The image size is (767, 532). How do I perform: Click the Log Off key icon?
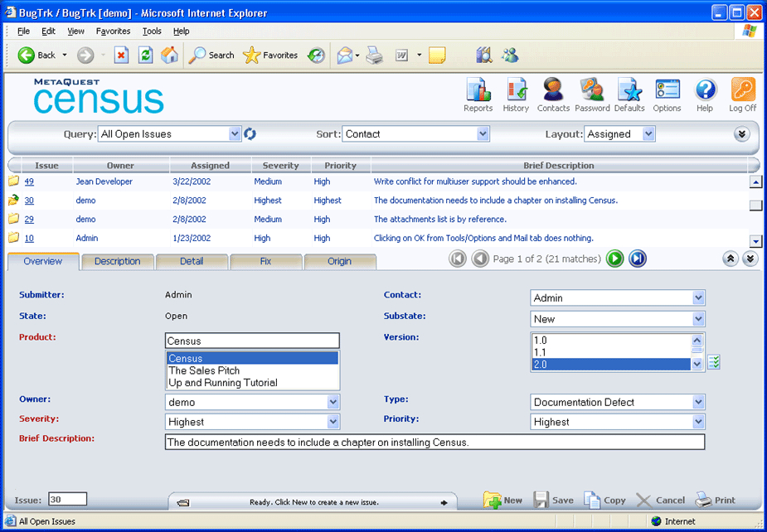742,89
